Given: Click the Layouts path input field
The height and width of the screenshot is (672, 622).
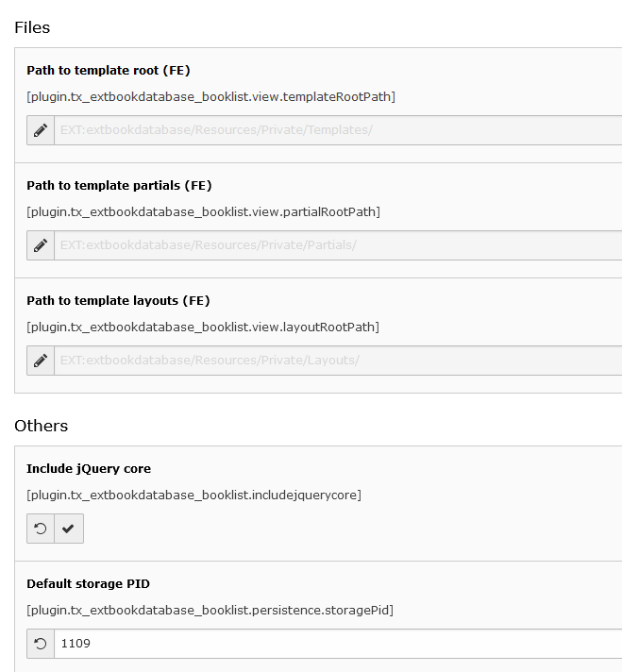Looking at the screenshot, I should (338, 361).
